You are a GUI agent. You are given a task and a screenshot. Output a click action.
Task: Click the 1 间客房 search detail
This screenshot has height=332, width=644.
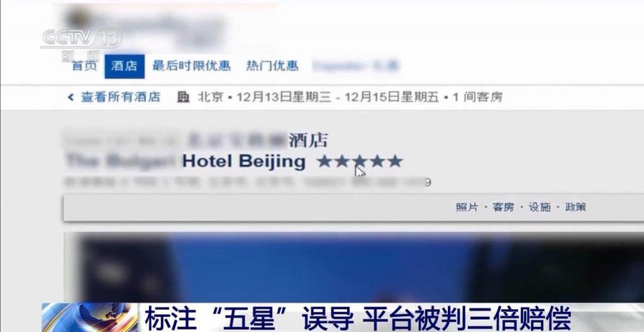point(477,97)
